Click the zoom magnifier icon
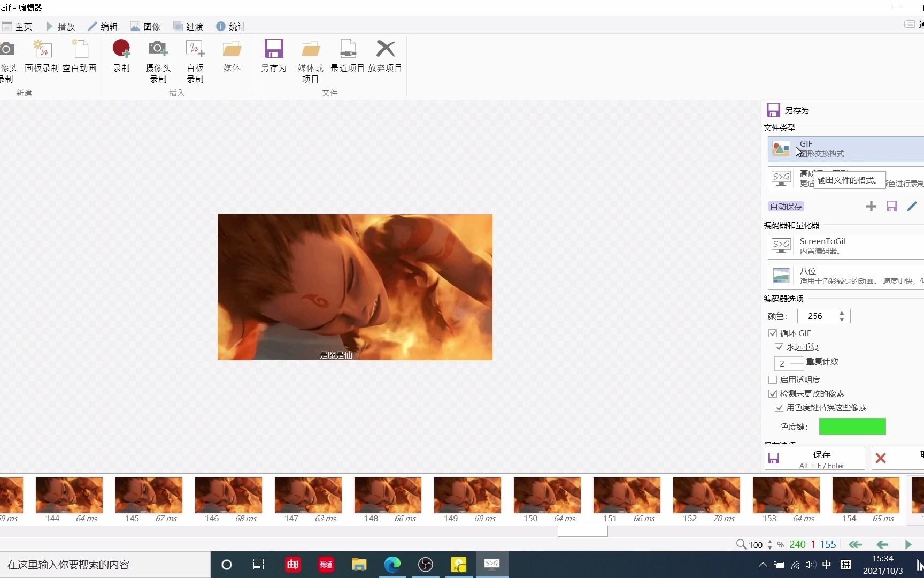 click(x=741, y=544)
